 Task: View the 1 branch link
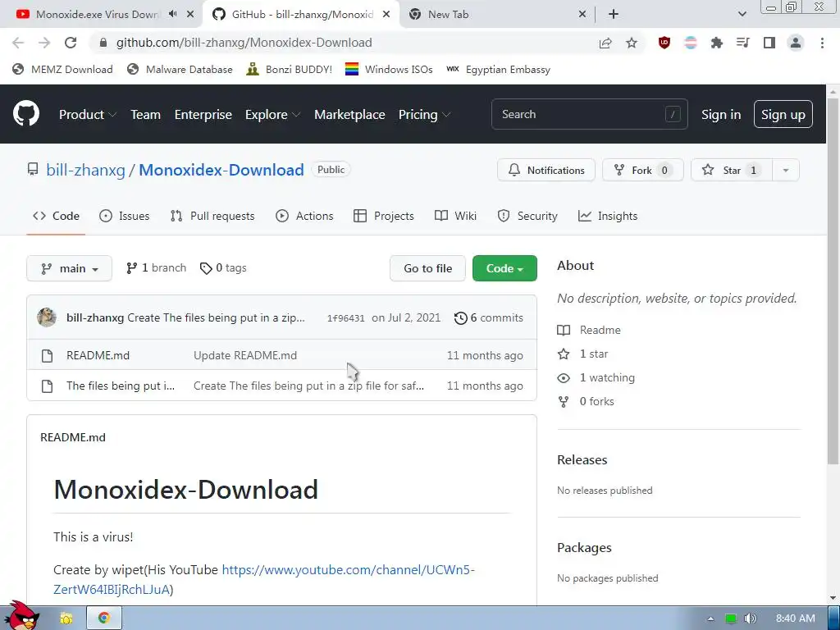tap(156, 268)
